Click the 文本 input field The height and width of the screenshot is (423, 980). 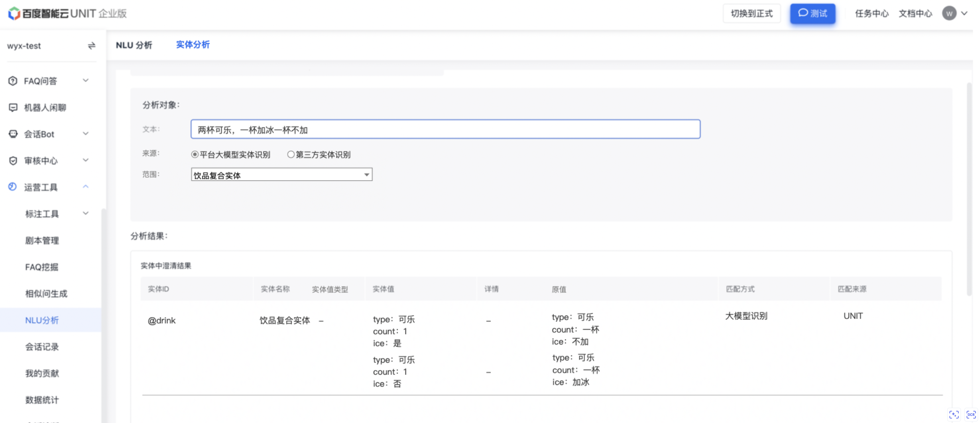tap(445, 129)
